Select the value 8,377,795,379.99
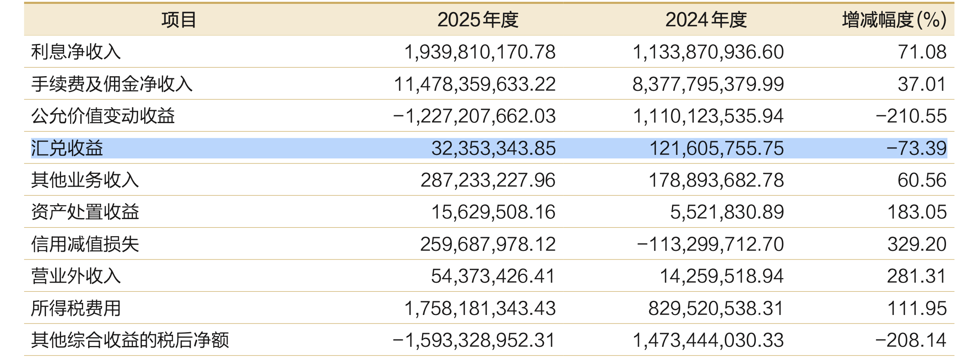This screenshot has height=358, width=980. (708, 84)
